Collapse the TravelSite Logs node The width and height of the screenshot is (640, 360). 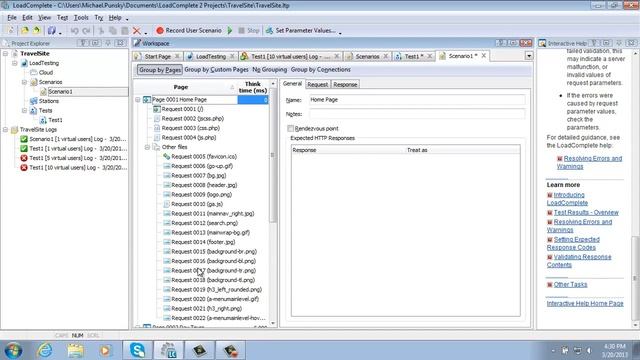[x=6, y=130]
